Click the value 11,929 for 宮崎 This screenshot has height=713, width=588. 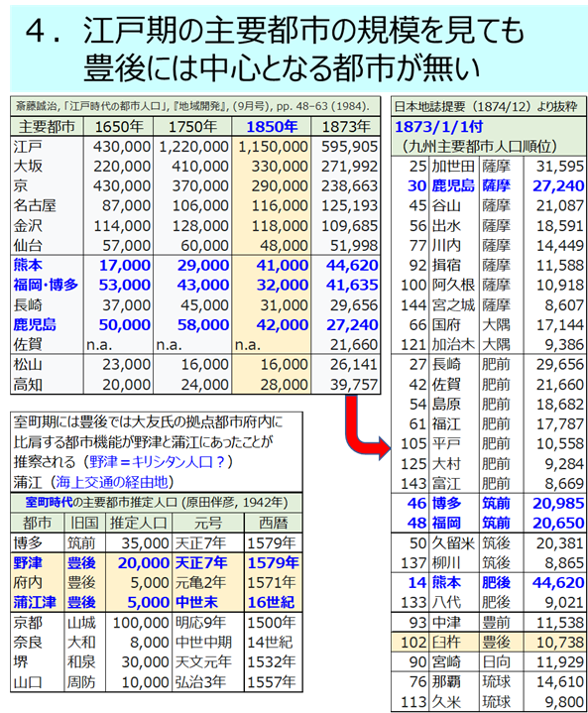tap(560, 662)
